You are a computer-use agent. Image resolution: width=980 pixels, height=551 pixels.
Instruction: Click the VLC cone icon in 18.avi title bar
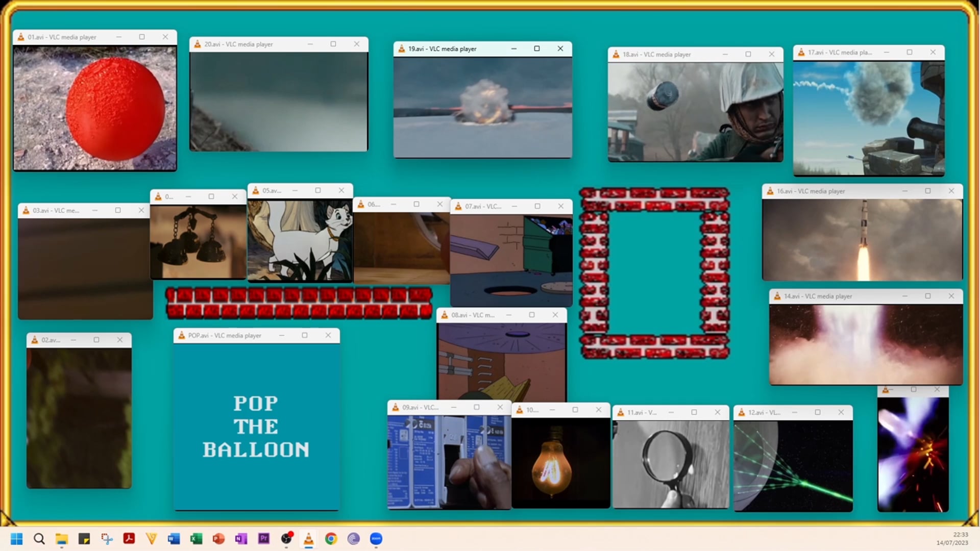point(616,55)
